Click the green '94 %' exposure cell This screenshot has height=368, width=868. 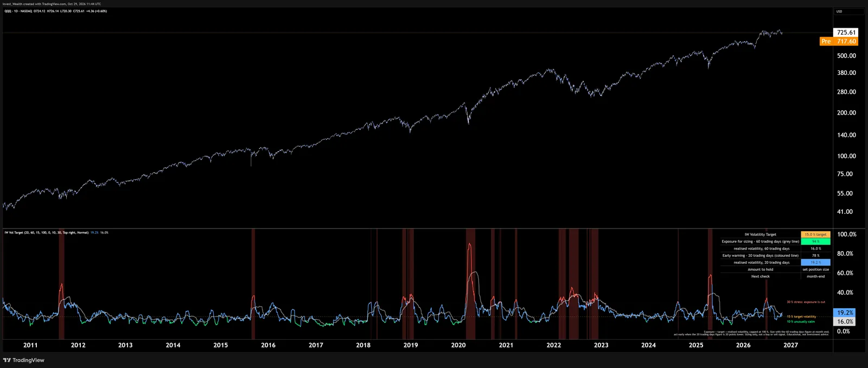815,242
